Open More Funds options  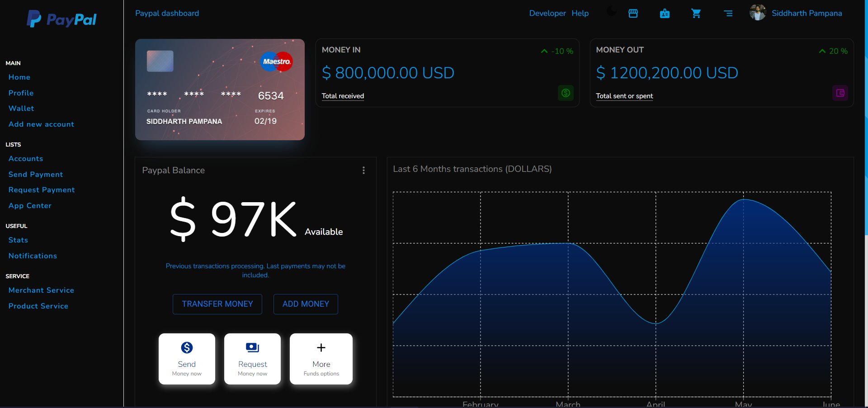pyautogui.click(x=321, y=347)
